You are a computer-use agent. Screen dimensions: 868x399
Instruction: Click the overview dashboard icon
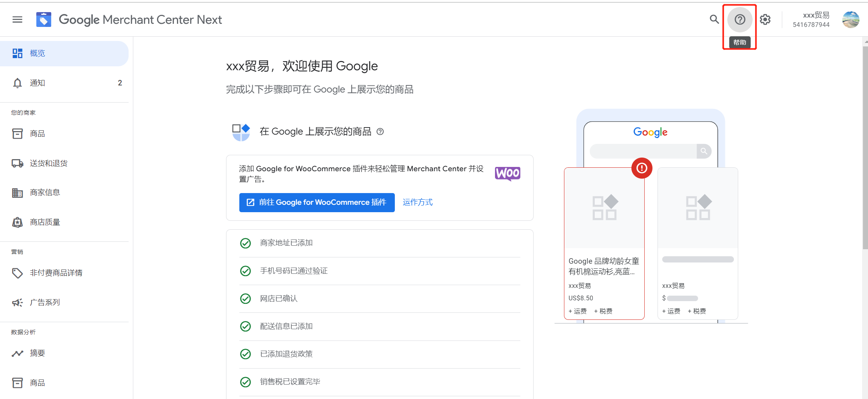(x=18, y=53)
